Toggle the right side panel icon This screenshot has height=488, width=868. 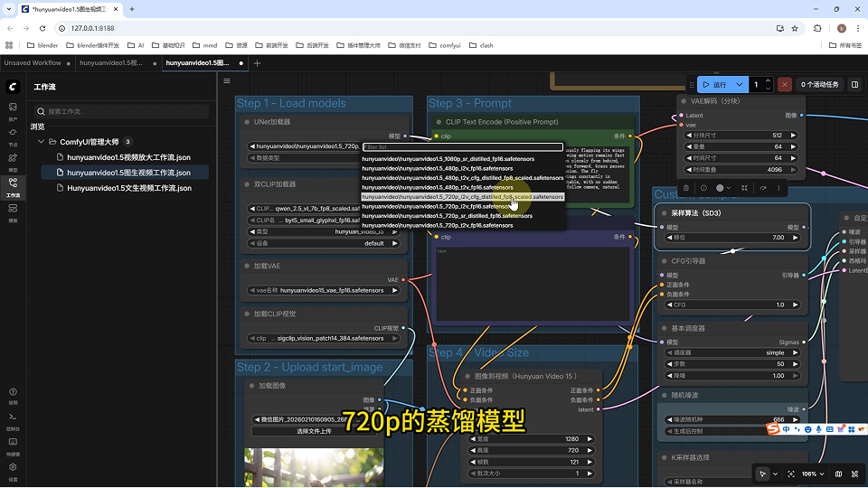point(854,85)
